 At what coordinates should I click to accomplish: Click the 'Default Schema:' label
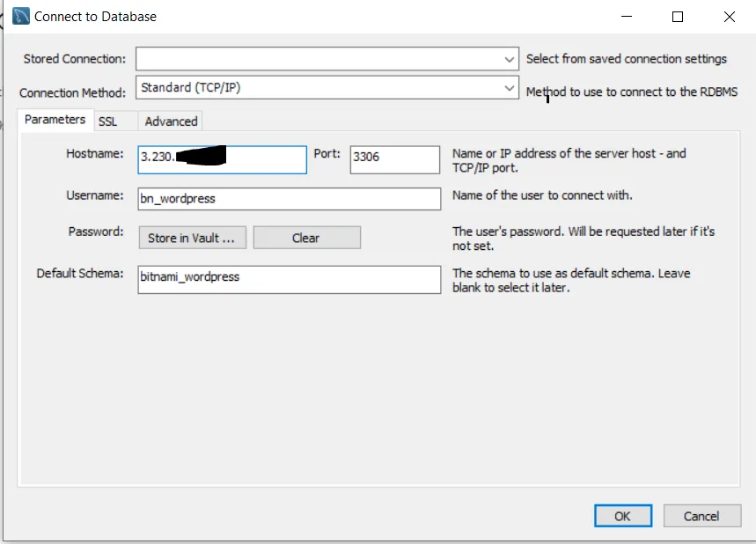click(x=80, y=274)
